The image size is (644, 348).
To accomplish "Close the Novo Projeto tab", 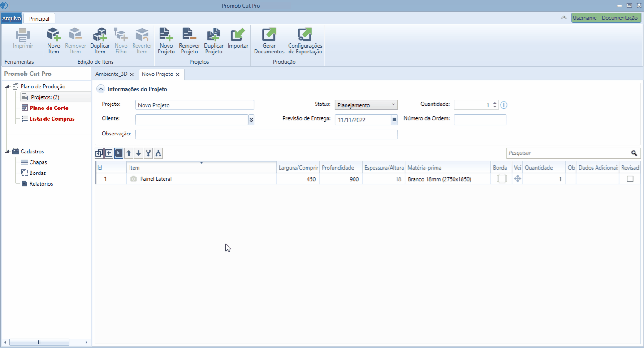I will point(177,74).
